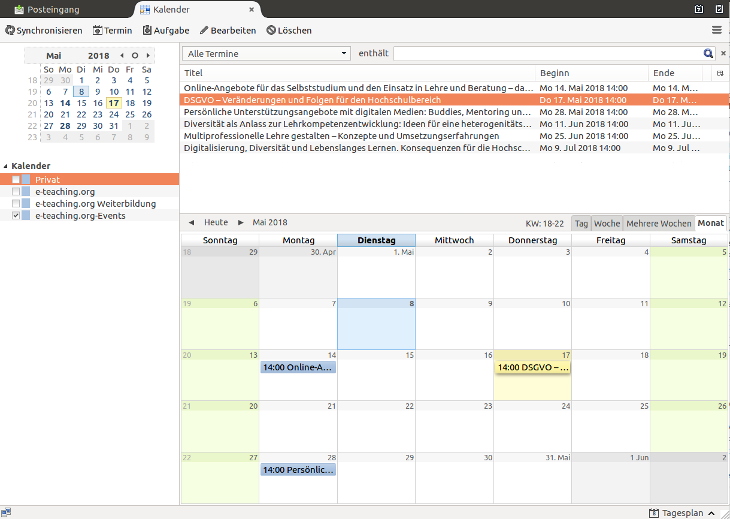Open the hamburger application menu

(716, 31)
